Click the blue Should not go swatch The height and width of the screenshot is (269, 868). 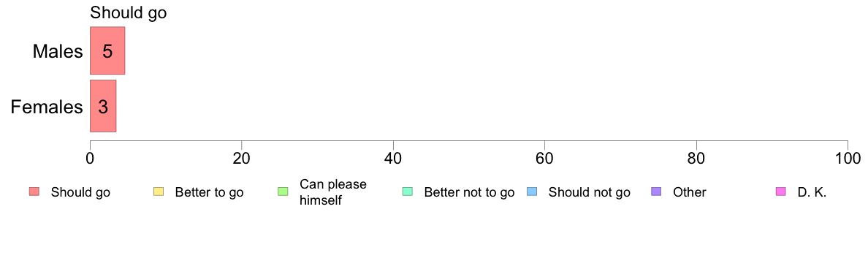tap(531, 192)
